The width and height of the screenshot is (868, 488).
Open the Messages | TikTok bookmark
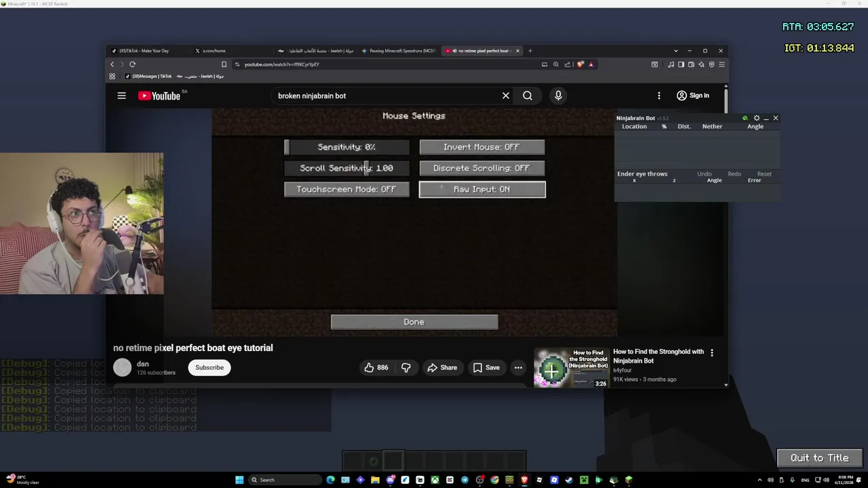(x=148, y=77)
